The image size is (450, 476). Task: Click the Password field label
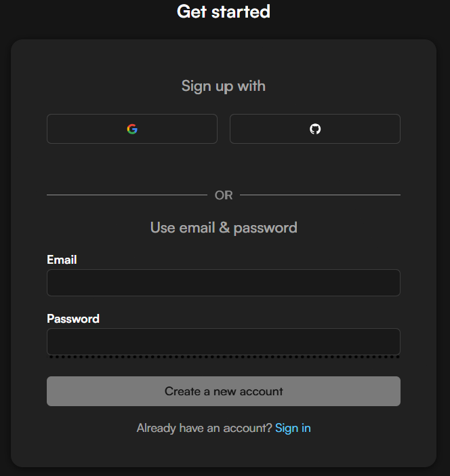73,319
